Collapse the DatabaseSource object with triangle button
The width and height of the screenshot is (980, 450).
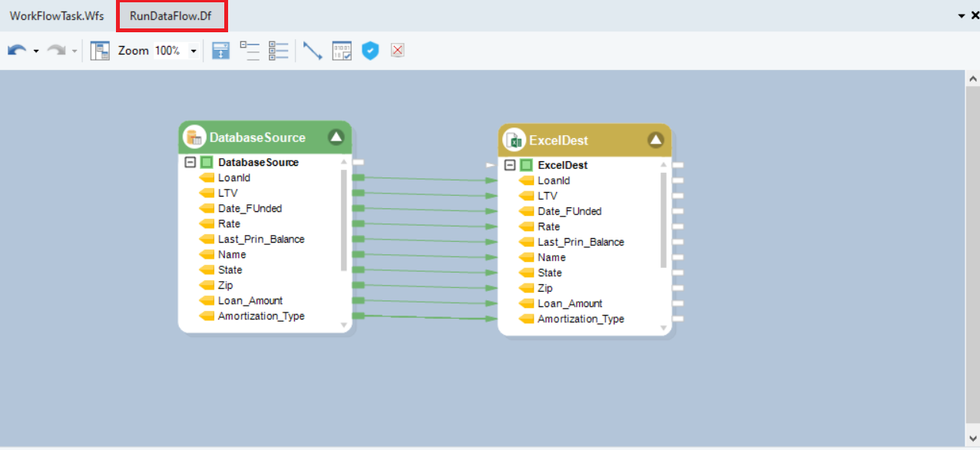pyautogui.click(x=336, y=137)
